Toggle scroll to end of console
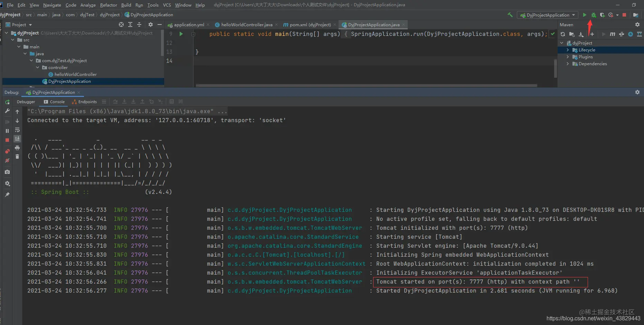644x325 pixels. tap(17, 139)
